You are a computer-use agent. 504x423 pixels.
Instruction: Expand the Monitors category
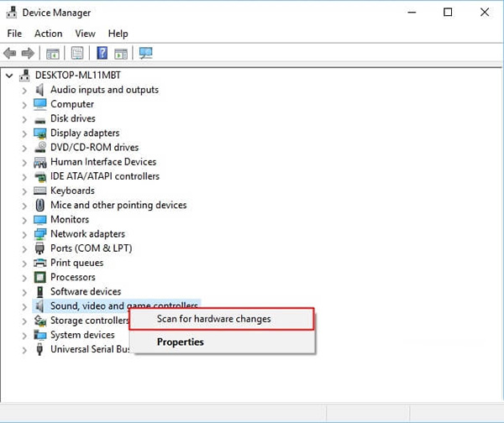24,220
